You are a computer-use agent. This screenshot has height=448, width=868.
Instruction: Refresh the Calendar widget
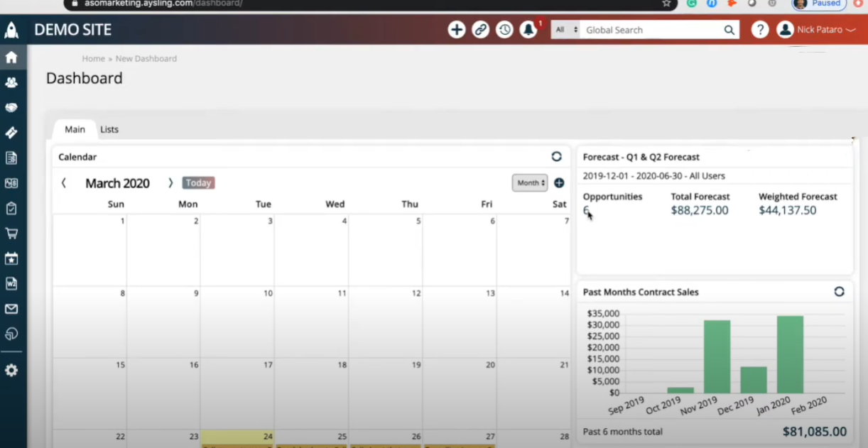click(556, 156)
